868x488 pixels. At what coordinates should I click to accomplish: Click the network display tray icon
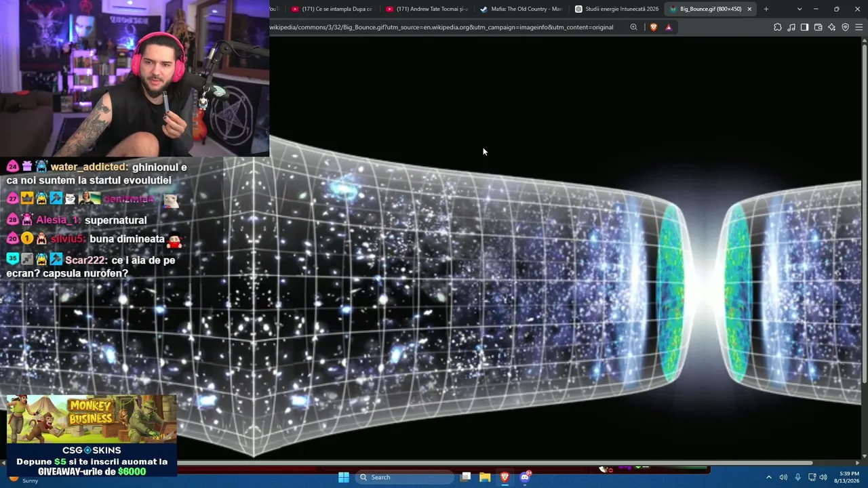pyautogui.click(x=812, y=477)
